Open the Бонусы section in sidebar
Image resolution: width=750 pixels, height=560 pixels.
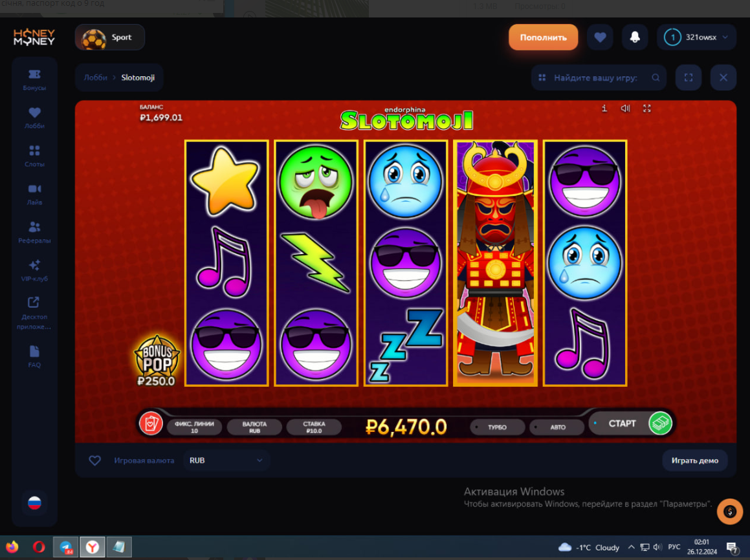34,80
